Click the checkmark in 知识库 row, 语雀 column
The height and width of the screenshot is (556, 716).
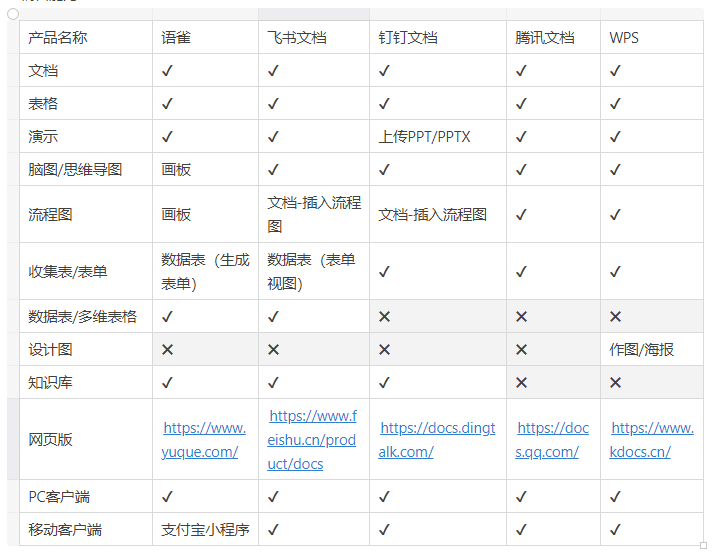(168, 383)
